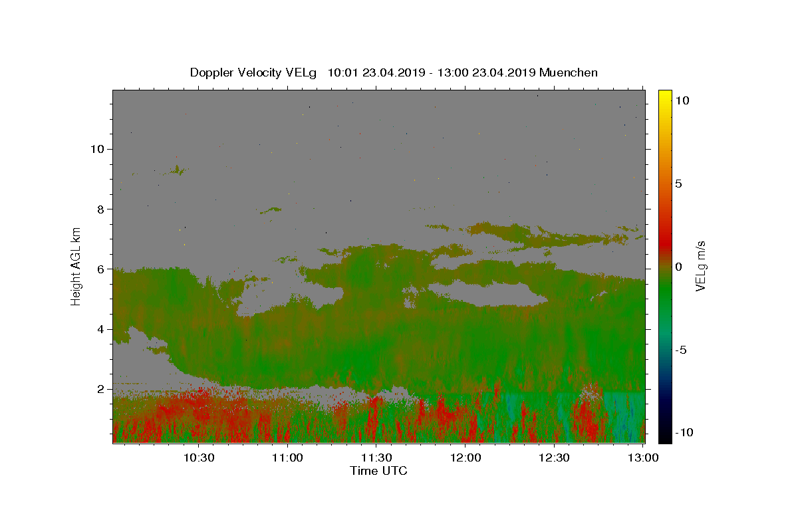Click the '12:30' time tick label
The width and height of the screenshot is (798, 532).
click(x=554, y=458)
